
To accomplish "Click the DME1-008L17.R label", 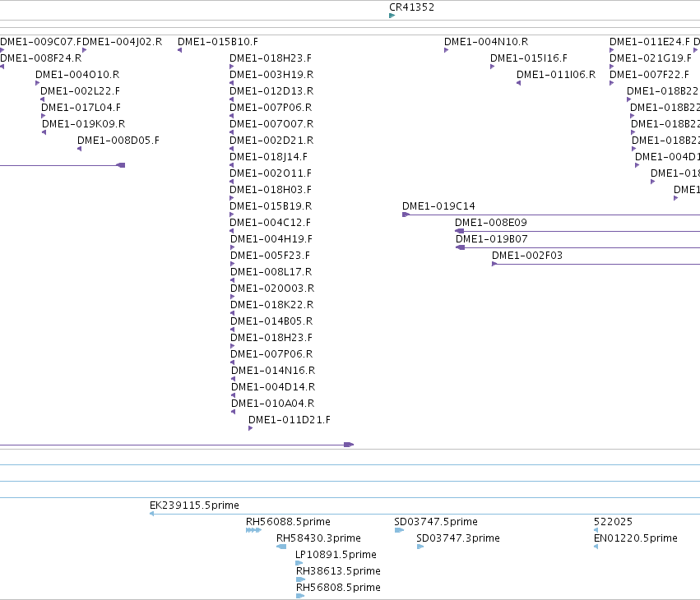I will pyautogui.click(x=271, y=272).
